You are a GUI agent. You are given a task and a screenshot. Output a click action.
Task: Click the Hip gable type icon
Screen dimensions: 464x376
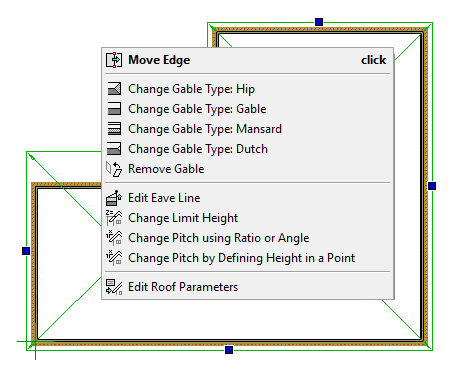(x=114, y=89)
